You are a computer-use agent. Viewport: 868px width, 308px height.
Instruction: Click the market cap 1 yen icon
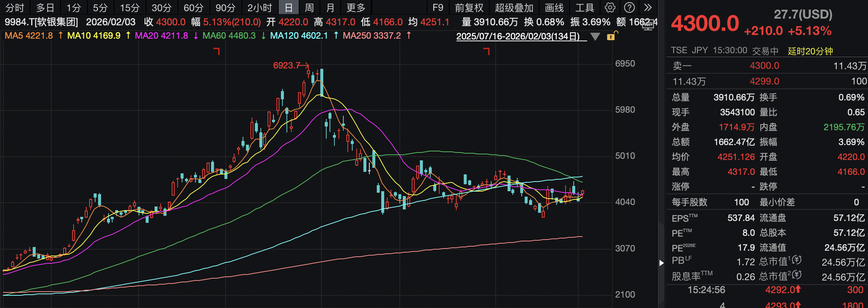pyautogui.click(x=796, y=260)
